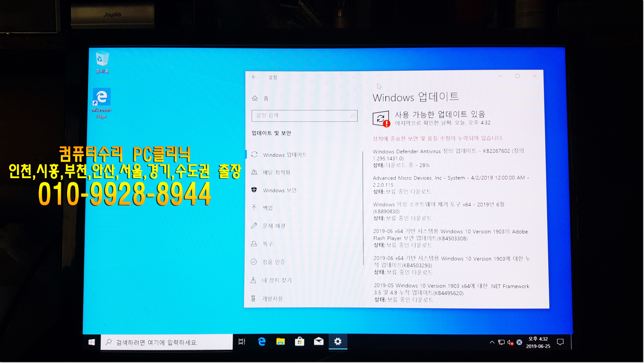Click the Windows Security shield icon
The width and height of the screenshot is (644, 363).
pyautogui.click(x=254, y=190)
